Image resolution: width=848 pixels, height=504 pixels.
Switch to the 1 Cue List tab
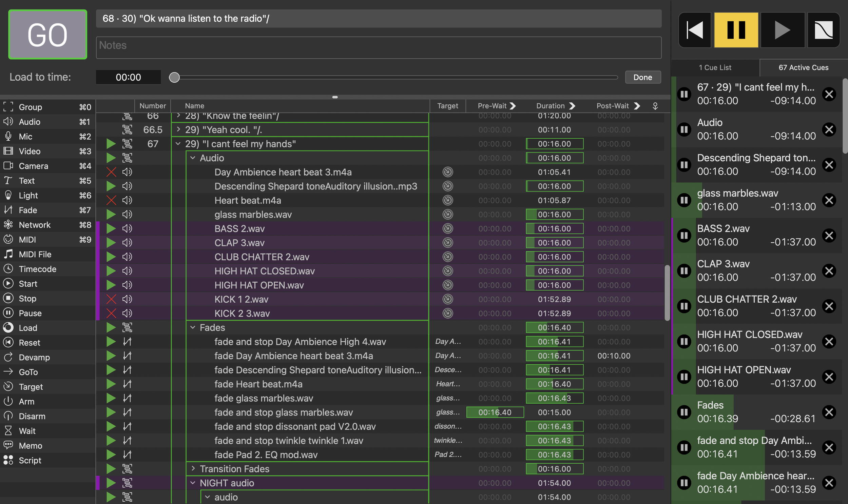point(715,67)
